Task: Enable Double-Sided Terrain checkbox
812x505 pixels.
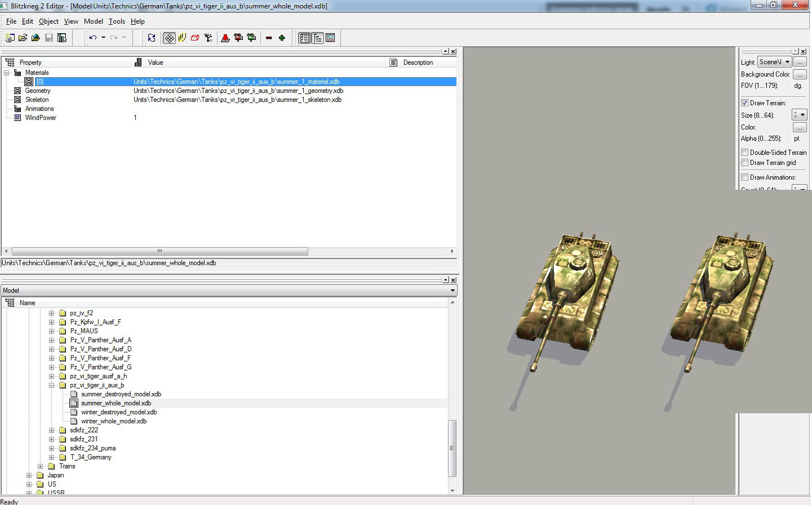Action: [x=744, y=153]
